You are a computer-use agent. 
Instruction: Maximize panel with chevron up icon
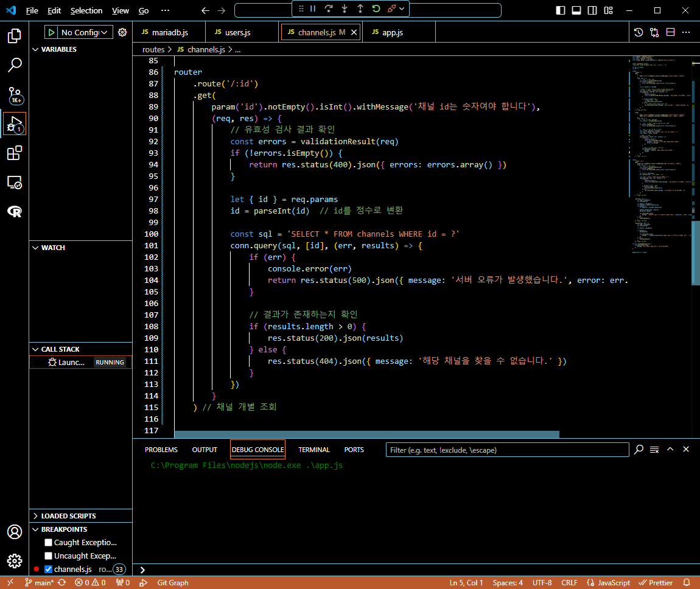[x=670, y=449]
